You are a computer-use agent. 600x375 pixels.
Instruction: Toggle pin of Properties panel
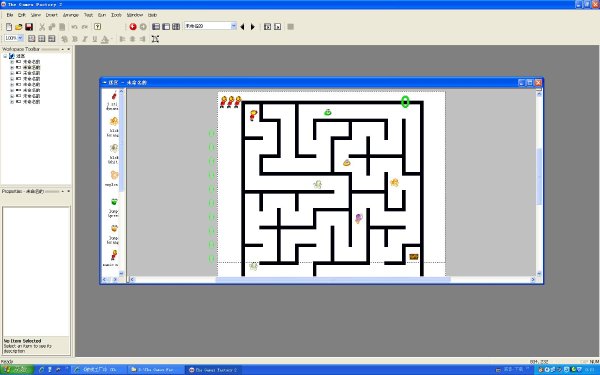pyautogui.click(x=63, y=191)
